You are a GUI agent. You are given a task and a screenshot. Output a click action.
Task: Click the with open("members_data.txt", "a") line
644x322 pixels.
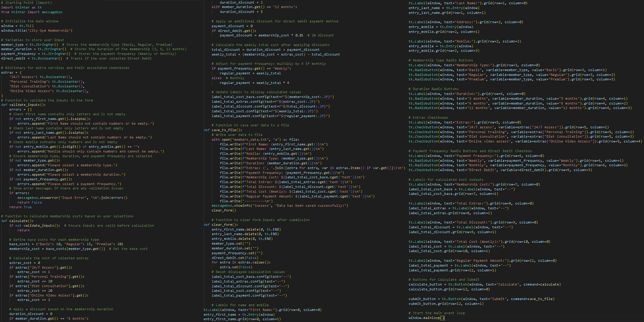point(255,139)
